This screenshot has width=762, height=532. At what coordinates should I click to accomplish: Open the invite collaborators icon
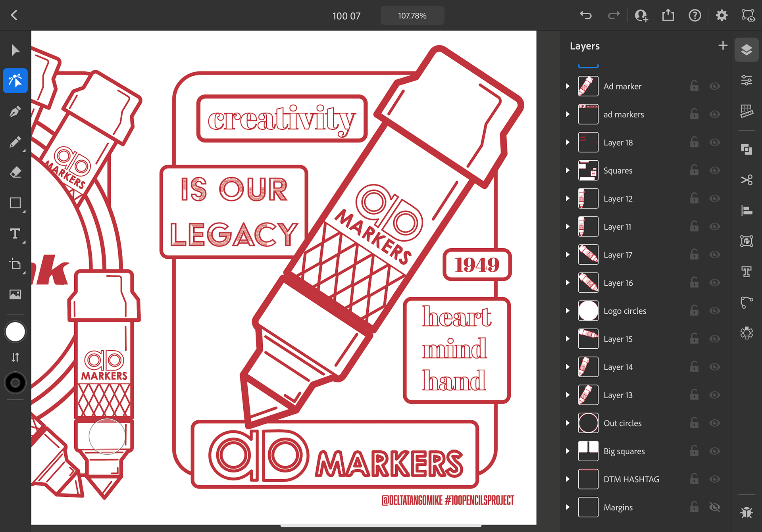coord(641,15)
